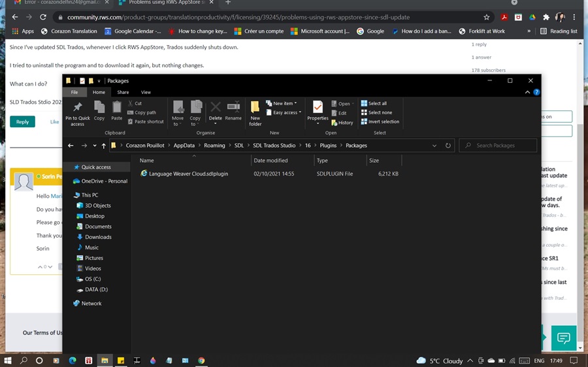
Task: Cut the selected item
Action: click(135, 103)
